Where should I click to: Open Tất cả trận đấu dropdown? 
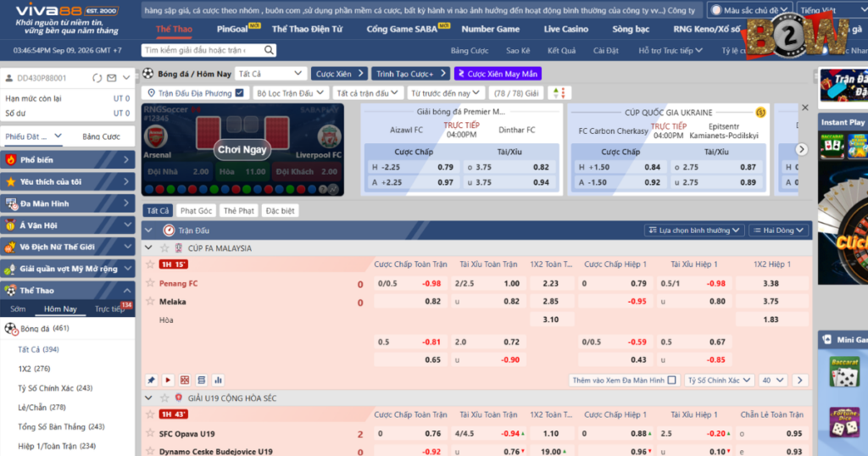click(x=368, y=93)
